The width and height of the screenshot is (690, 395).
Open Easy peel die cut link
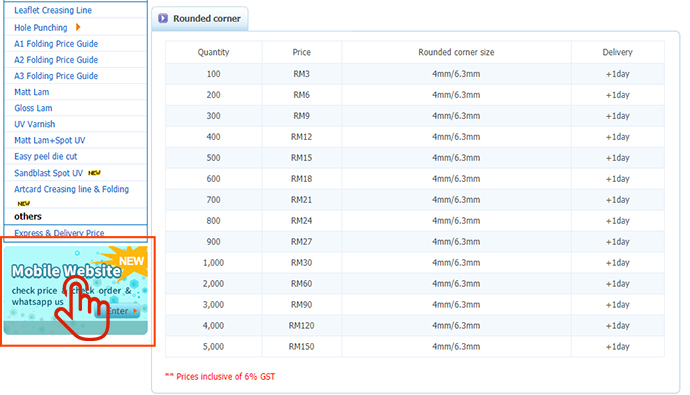pyautogui.click(x=45, y=156)
